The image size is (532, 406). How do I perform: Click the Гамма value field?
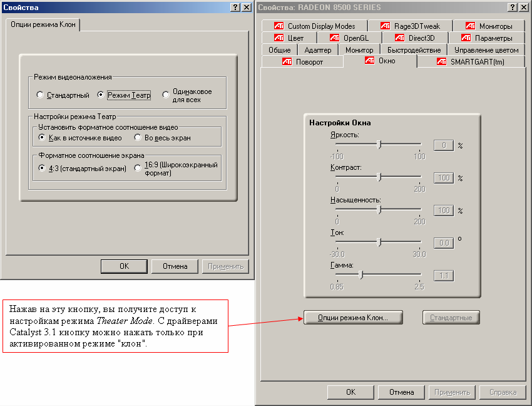click(444, 276)
